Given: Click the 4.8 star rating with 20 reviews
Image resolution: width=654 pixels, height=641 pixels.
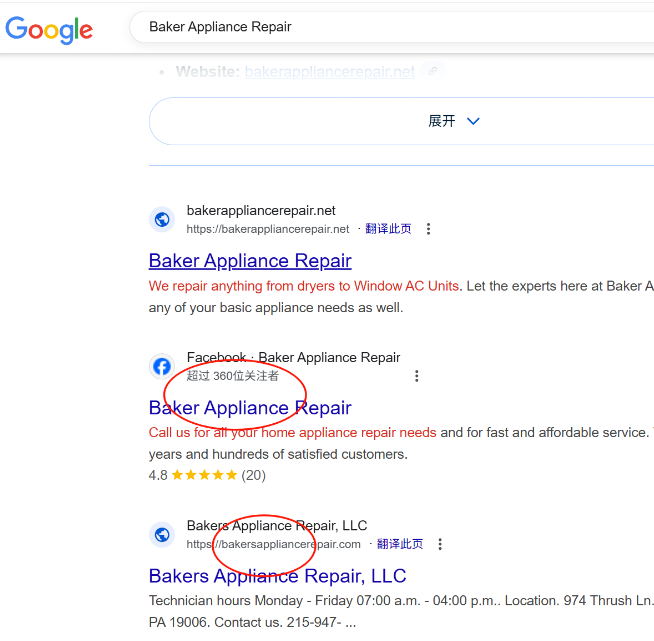Looking at the screenshot, I should coord(207,475).
